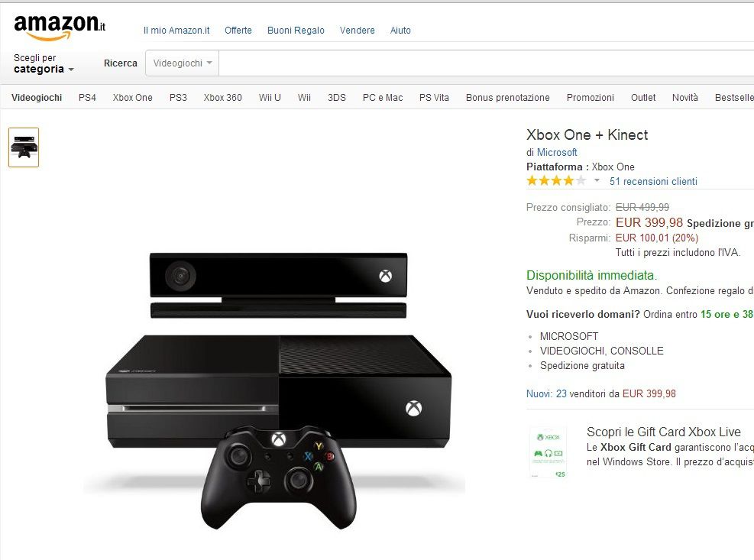
Task: Open the Xbox One category tab
Action: 133,98
